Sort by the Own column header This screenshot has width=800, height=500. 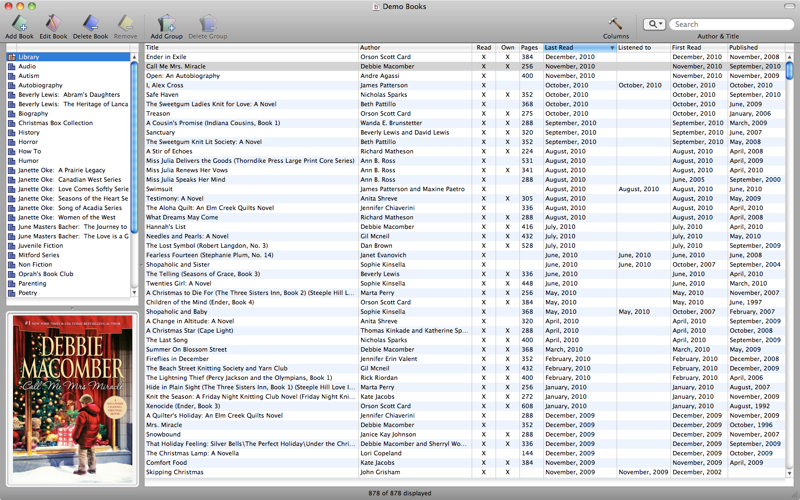(x=507, y=47)
